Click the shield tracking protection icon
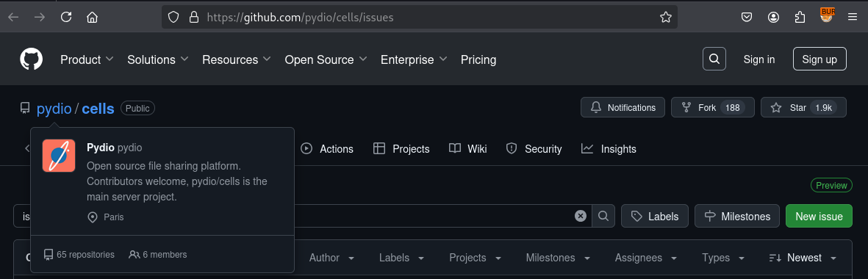The width and height of the screenshot is (868, 279). coord(174,17)
